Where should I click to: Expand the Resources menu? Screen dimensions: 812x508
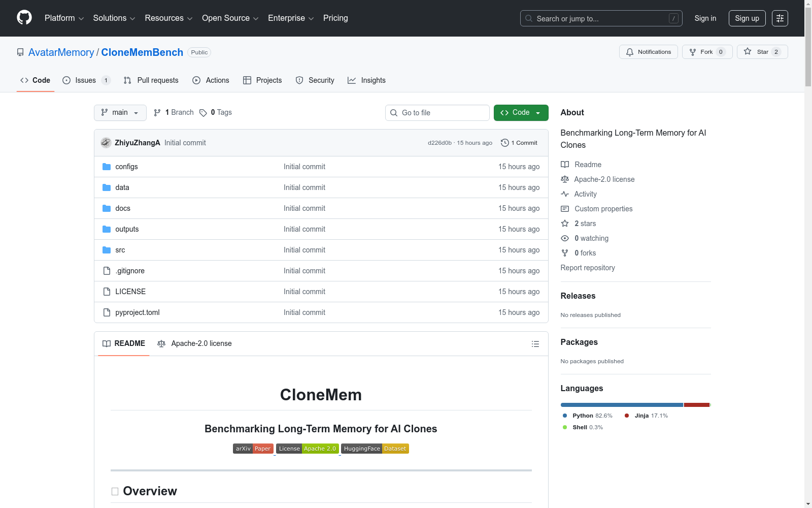pyautogui.click(x=168, y=18)
